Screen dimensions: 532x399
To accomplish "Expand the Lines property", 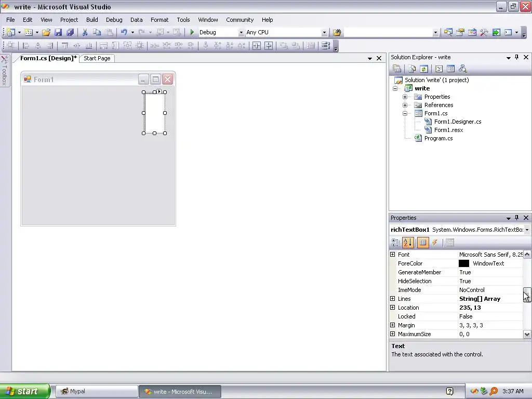I will [x=393, y=299].
